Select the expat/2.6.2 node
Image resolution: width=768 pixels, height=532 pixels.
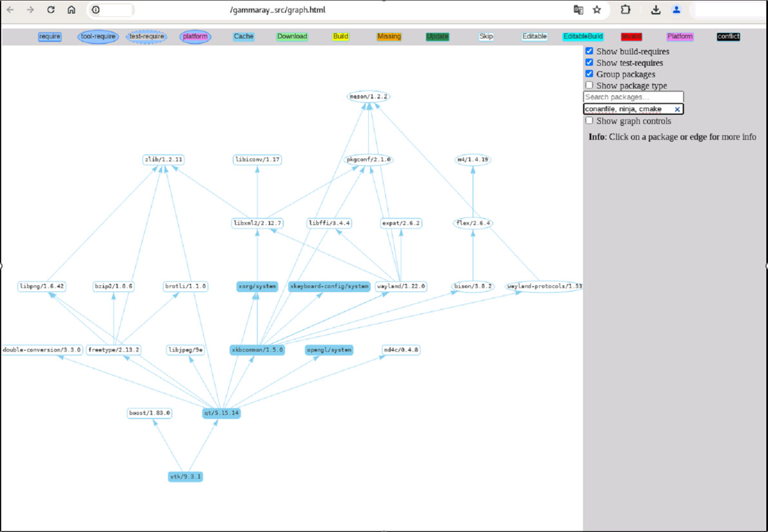pos(400,223)
